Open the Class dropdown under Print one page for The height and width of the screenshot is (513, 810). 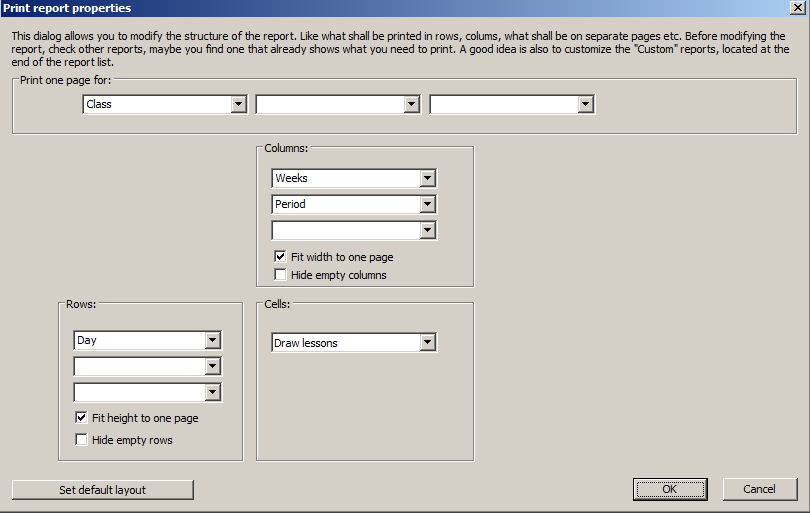pos(238,104)
